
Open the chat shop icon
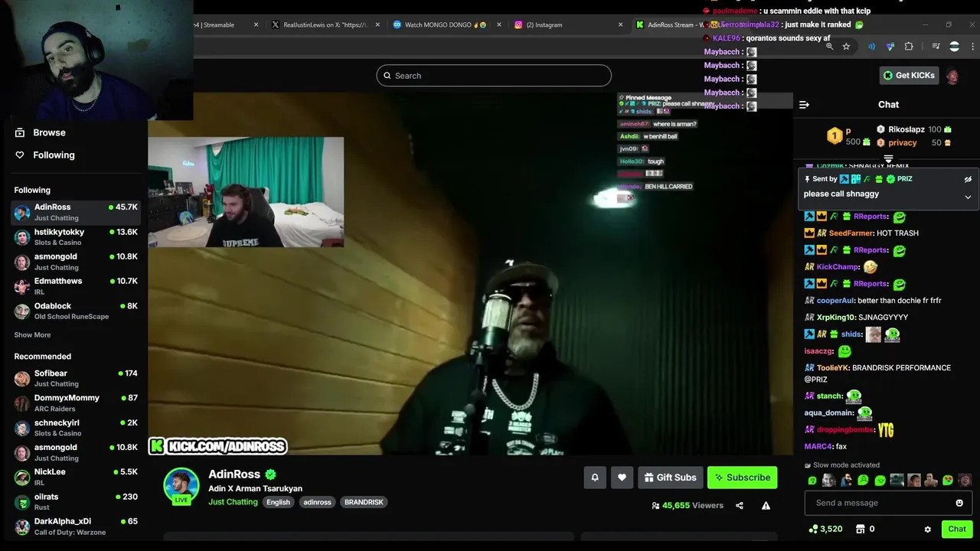[x=860, y=529]
